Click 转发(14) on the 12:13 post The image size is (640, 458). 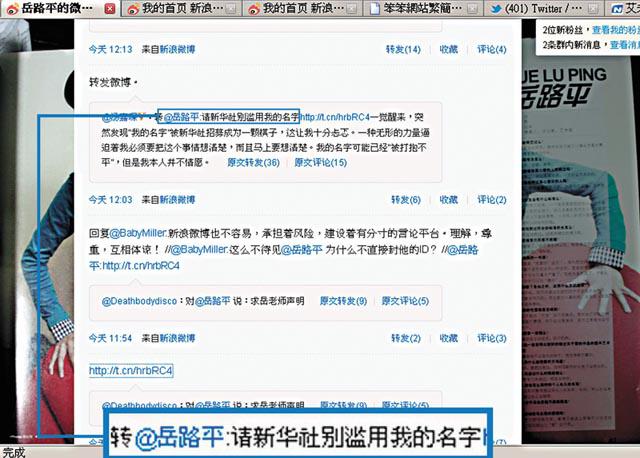click(403, 49)
